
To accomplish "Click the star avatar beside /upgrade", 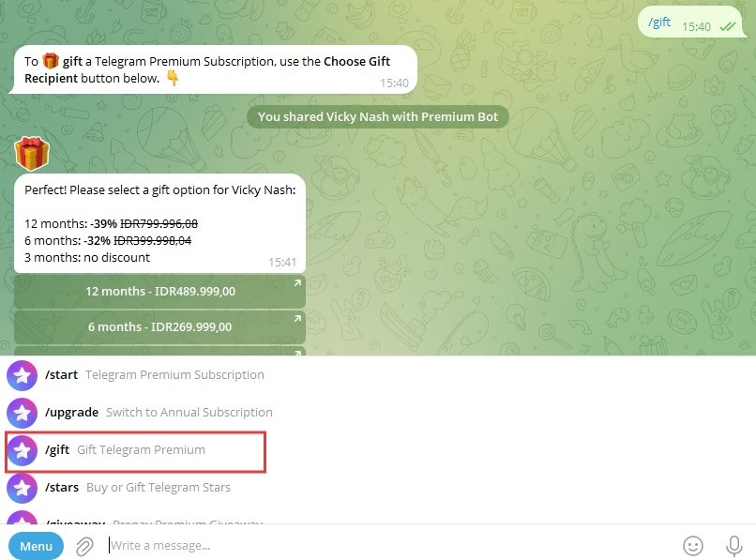I will 22,413.
